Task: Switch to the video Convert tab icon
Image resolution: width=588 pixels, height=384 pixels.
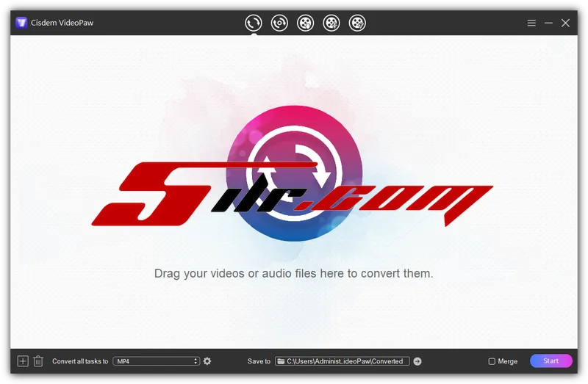Action: point(254,23)
